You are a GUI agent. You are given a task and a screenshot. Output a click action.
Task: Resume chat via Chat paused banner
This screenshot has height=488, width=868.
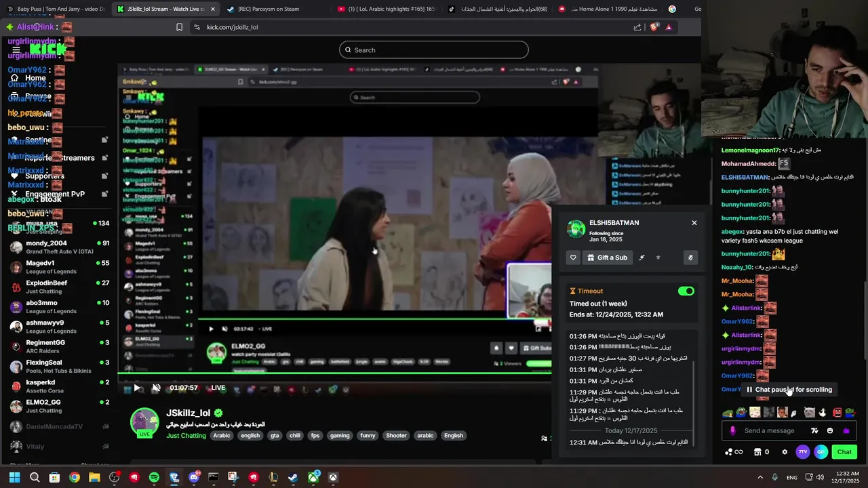click(x=789, y=390)
